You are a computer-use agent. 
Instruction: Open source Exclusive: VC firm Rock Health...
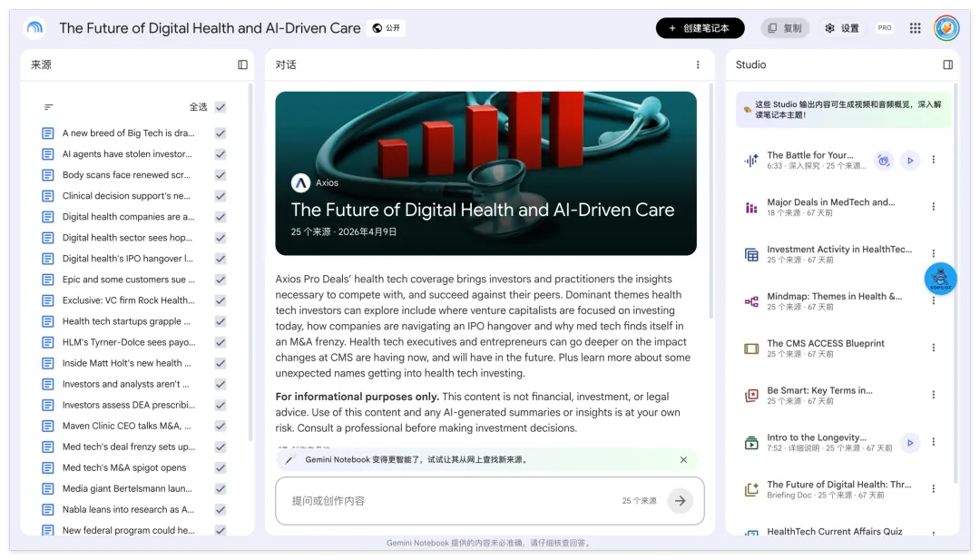tap(128, 300)
